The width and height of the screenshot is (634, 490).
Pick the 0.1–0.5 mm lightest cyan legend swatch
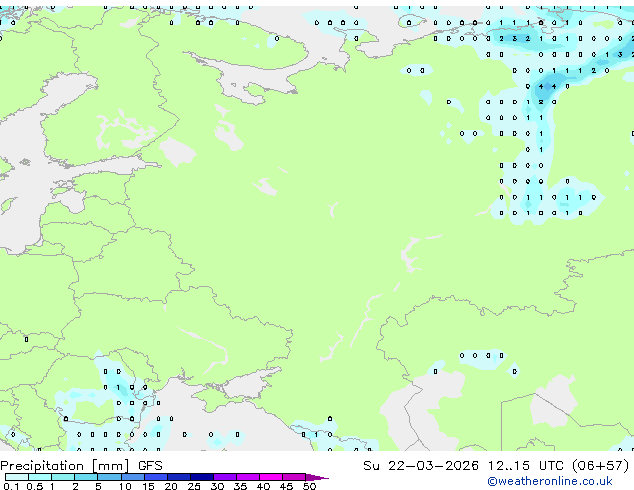click(x=17, y=477)
